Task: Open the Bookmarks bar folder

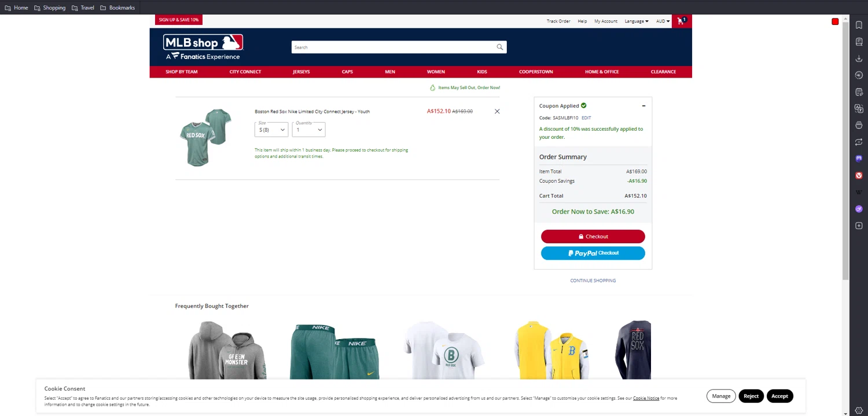Action: click(x=117, y=8)
